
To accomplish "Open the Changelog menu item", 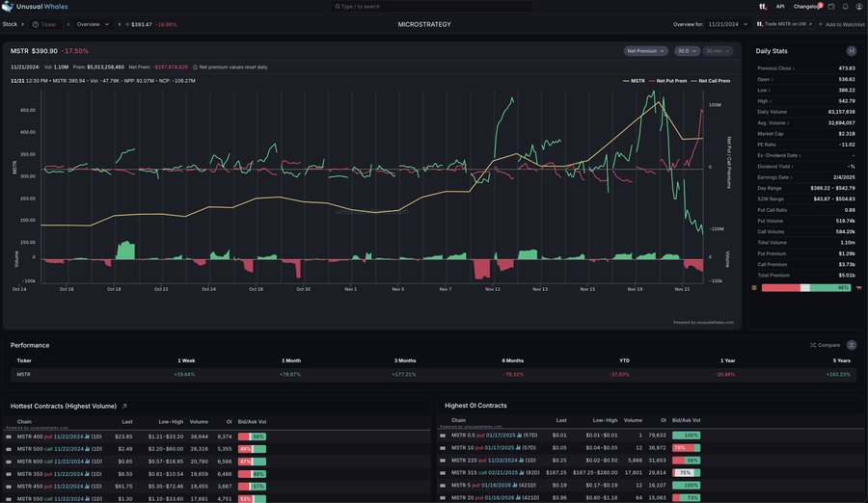I will [x=806, y=6].
